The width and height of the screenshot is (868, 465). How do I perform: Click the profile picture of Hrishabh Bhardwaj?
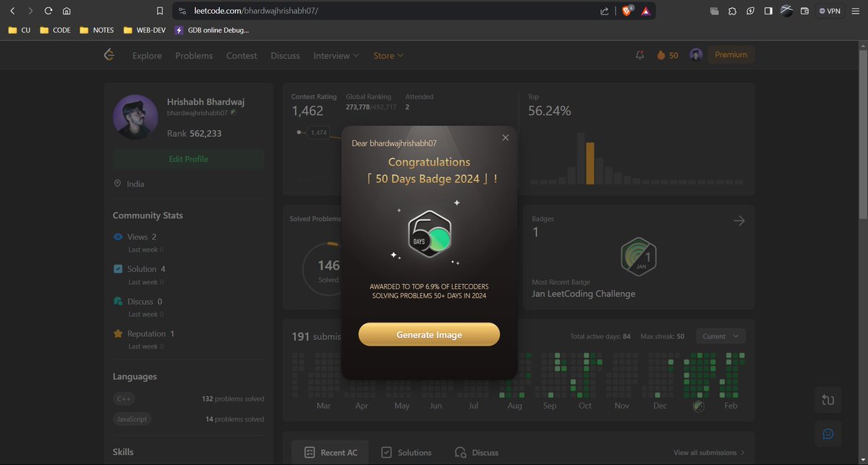(135, 116)
